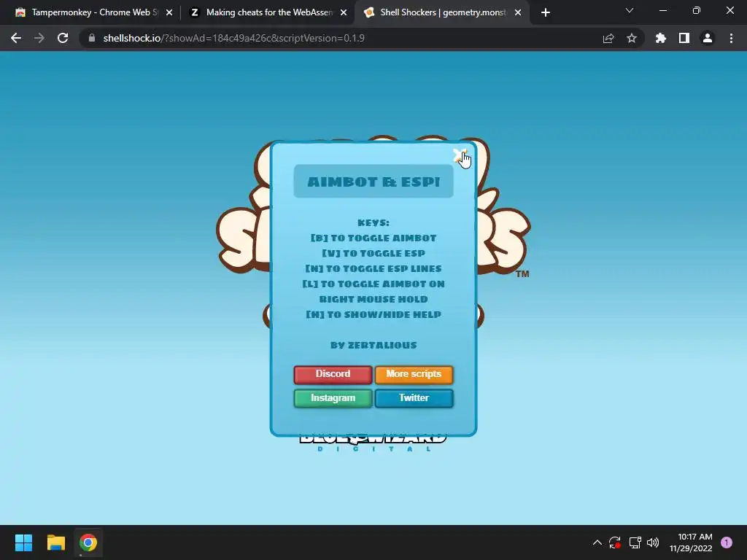The width and height of the screenshot is (747, 560).
Task: Reload the shellshock.io page
Action: (63, 38)
